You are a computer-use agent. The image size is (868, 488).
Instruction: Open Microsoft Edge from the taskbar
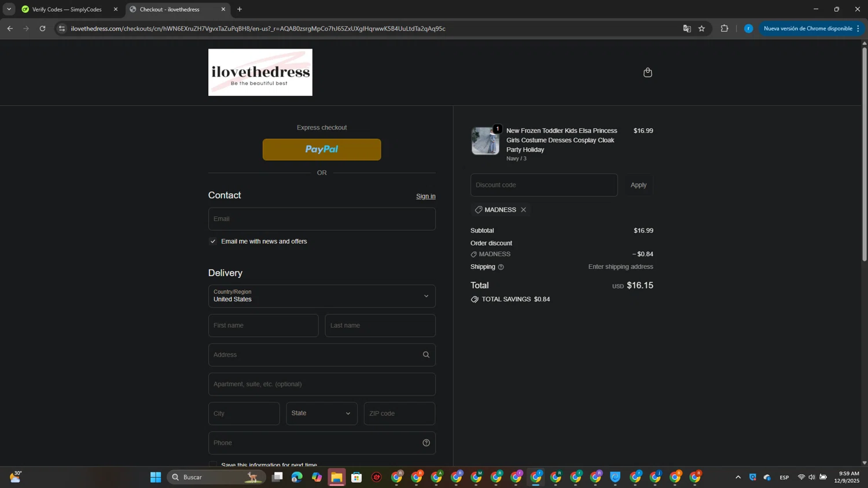tap(297, 477)
